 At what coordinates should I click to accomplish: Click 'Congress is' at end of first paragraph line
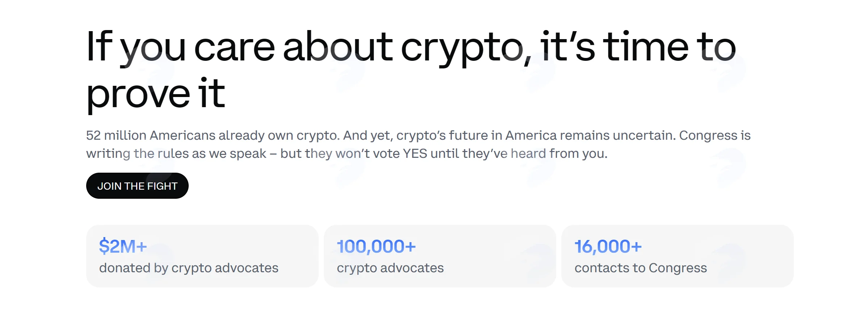(x=715, y=135)
